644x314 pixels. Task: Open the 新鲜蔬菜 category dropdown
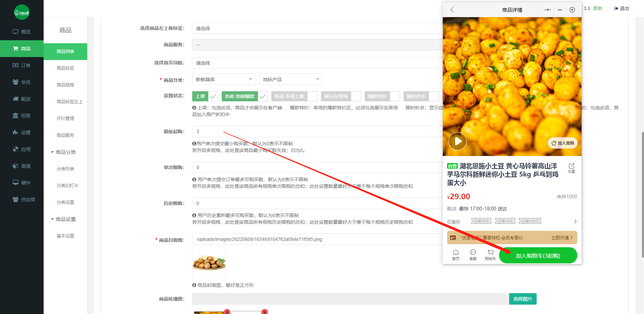click(x=224, y=80)
